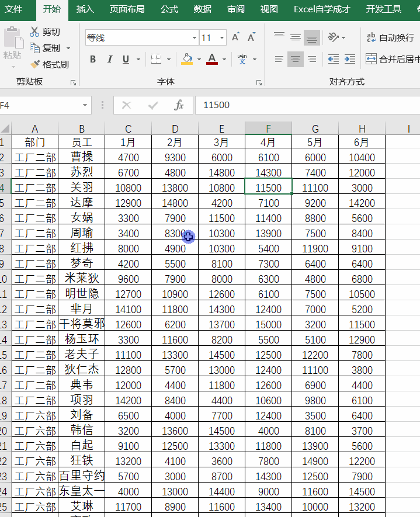The width and height of the screenshot is (420, 517).
Task: Click the text orientation icon
Action: 334,37
